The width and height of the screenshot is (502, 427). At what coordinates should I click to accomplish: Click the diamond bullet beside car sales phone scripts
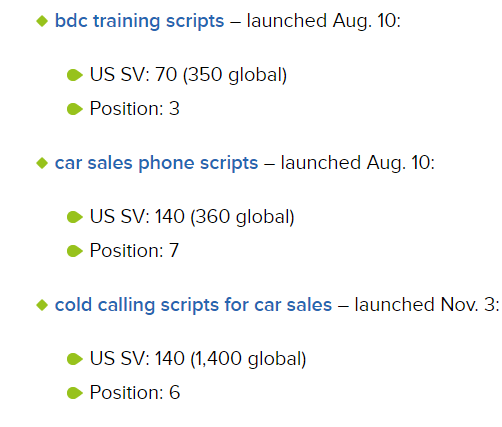pyautogui.click(x=42, y=163)
